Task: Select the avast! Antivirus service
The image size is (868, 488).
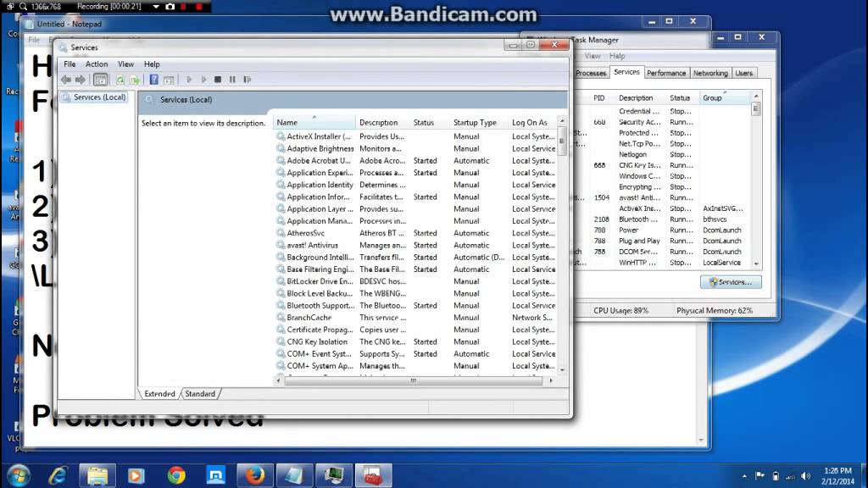Action: point(415,246)
